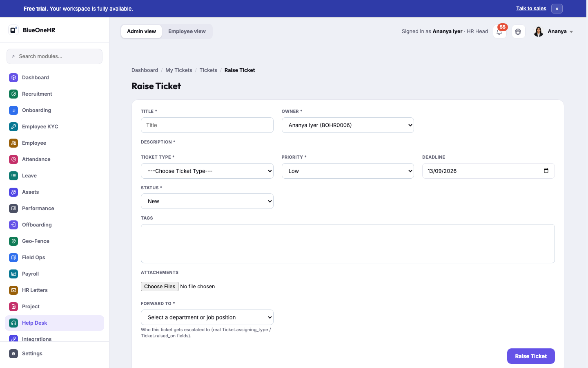588x368 pixels.
Task: Open the Status dropdown
Action: [207, 201]
